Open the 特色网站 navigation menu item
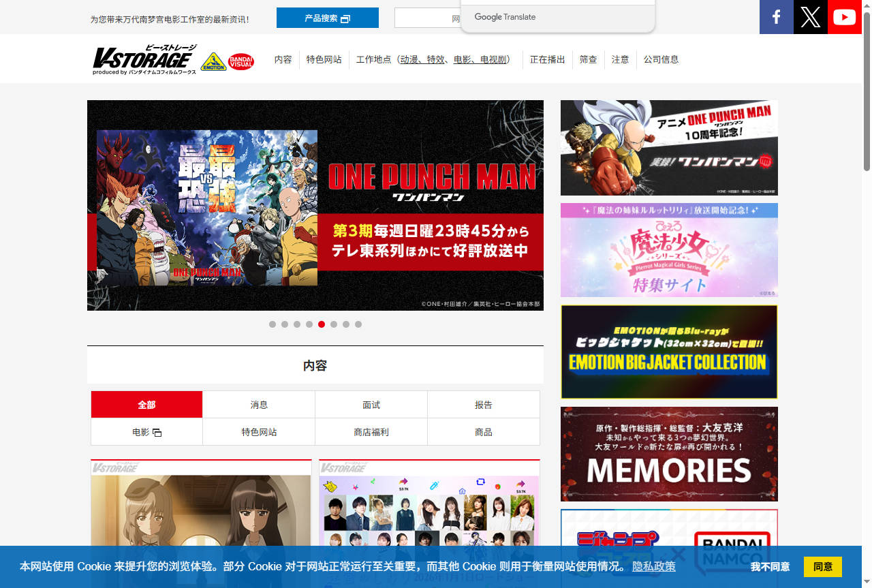The image size is (872, 588). [324, 60]
